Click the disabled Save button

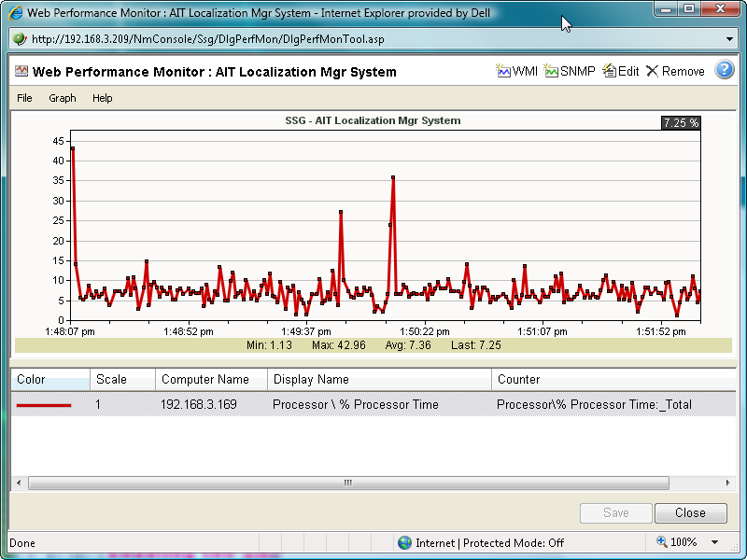(615, 513)
